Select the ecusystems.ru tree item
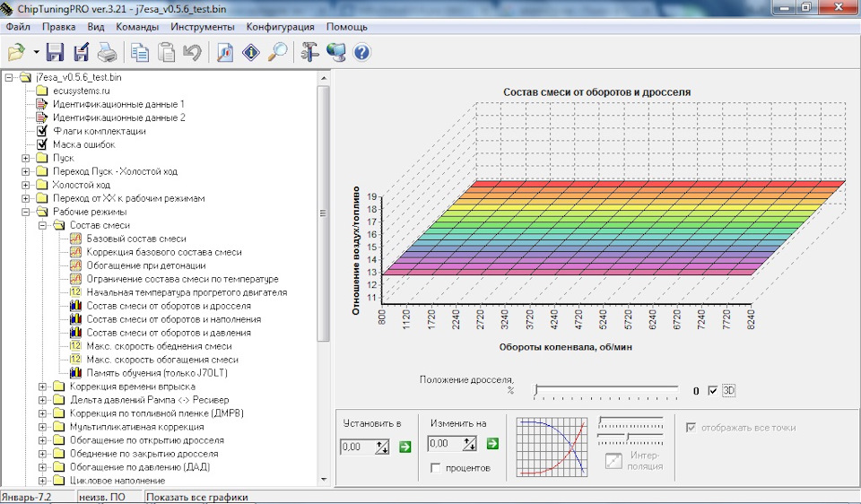 point(82,91)
